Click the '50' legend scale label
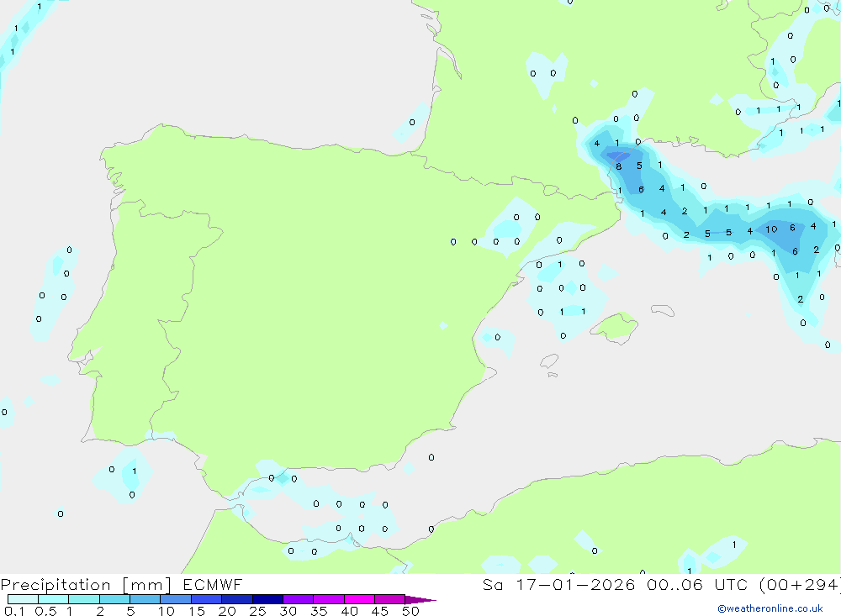The image size is (841, 616). (x=410, y=611)
